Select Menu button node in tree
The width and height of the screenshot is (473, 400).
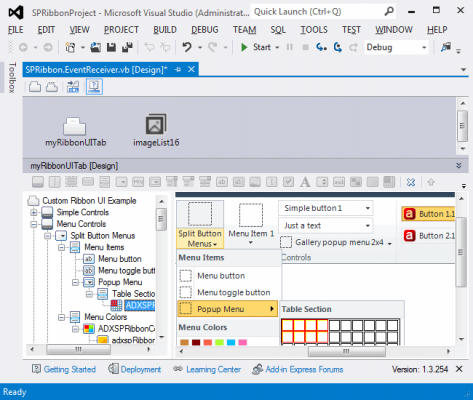point(120,259)
